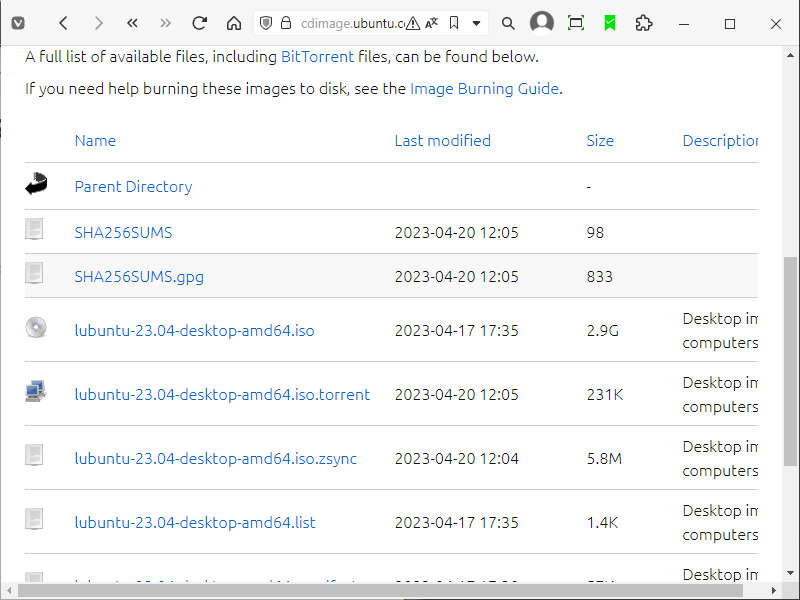Click the warning triangle in address bar
The width and height of the screenshot is (800, 600).
click(x=413, y=23)
